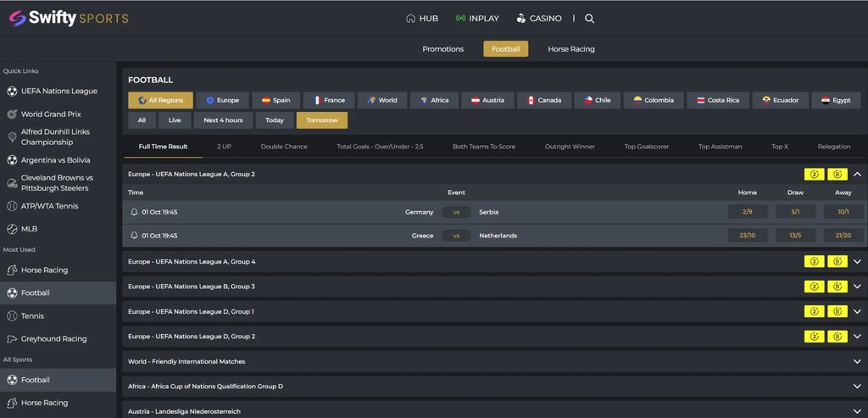Open Horse Racing in the top bar
The image size is (868, 418).
tap(571, 48)
